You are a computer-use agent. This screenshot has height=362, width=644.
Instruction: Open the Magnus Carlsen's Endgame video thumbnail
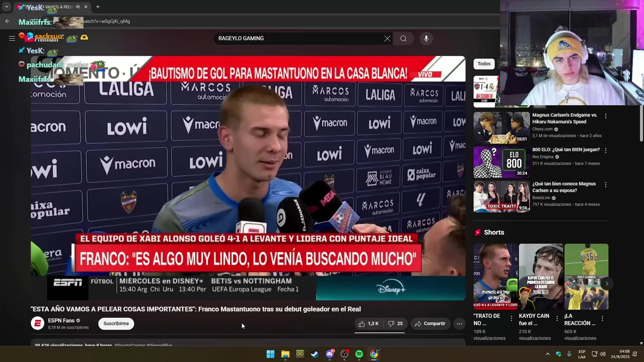point(501,128)
